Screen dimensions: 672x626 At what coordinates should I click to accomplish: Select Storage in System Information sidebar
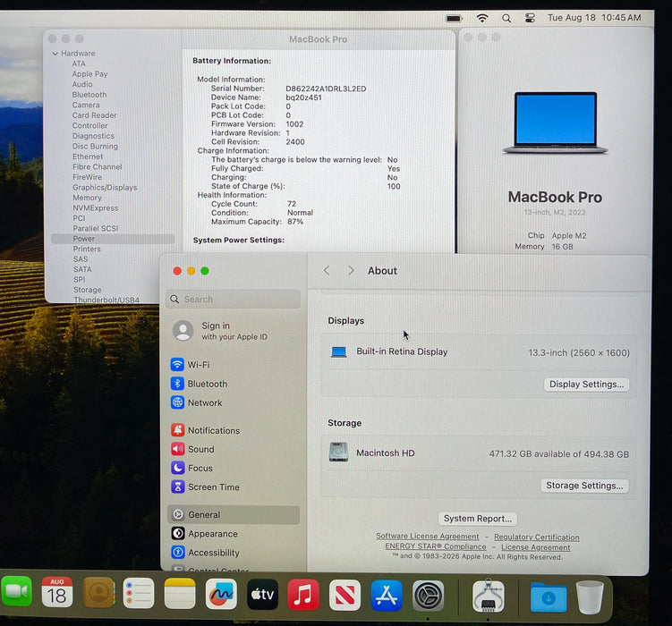pyautogui.click(x=88, y=290)
